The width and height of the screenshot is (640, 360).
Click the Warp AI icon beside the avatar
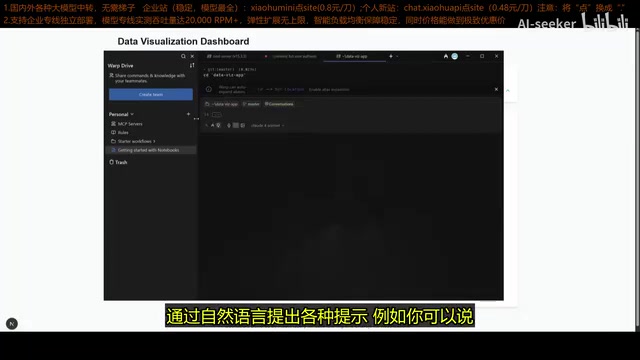[x=446, y=56]
